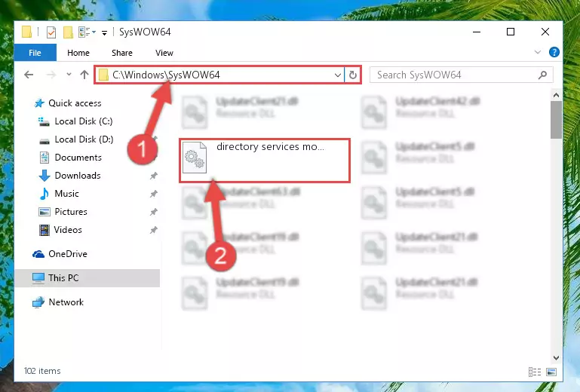Screen dimensions: 580x392
Task: Click the This PC monitor icon
Action: click(38, 278)
